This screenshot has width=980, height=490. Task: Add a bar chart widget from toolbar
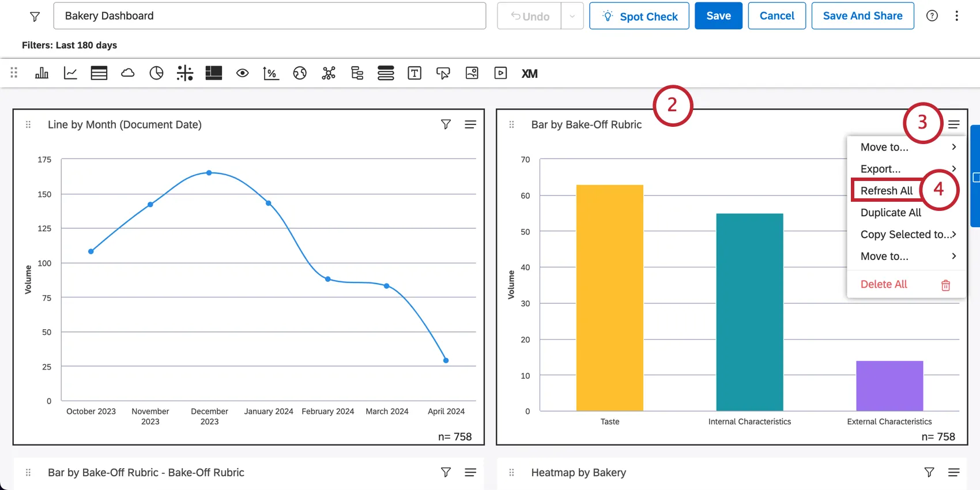click(x=42, y=73)
